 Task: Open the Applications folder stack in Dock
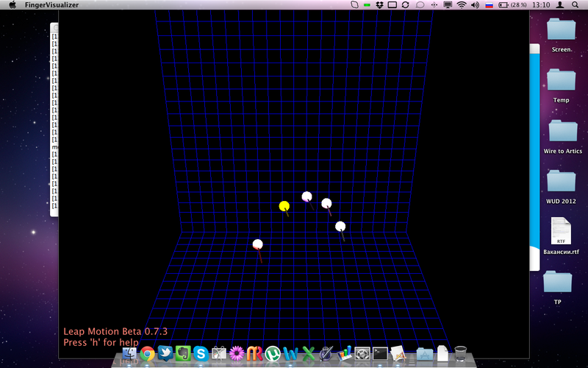click(425, 354)
